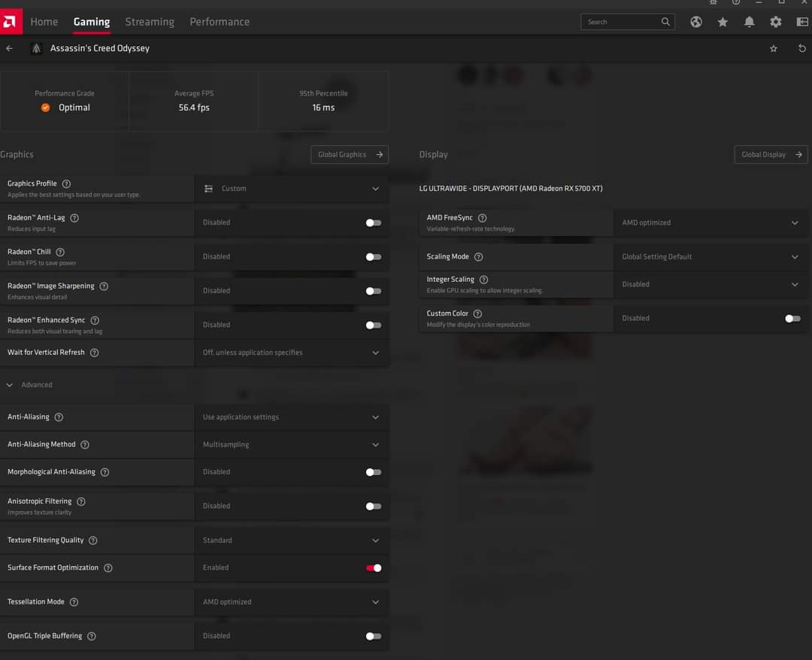812x660 pixels.
Task: Show help for Wait for Vertical Refresh
Action: (x=94, y=353)
